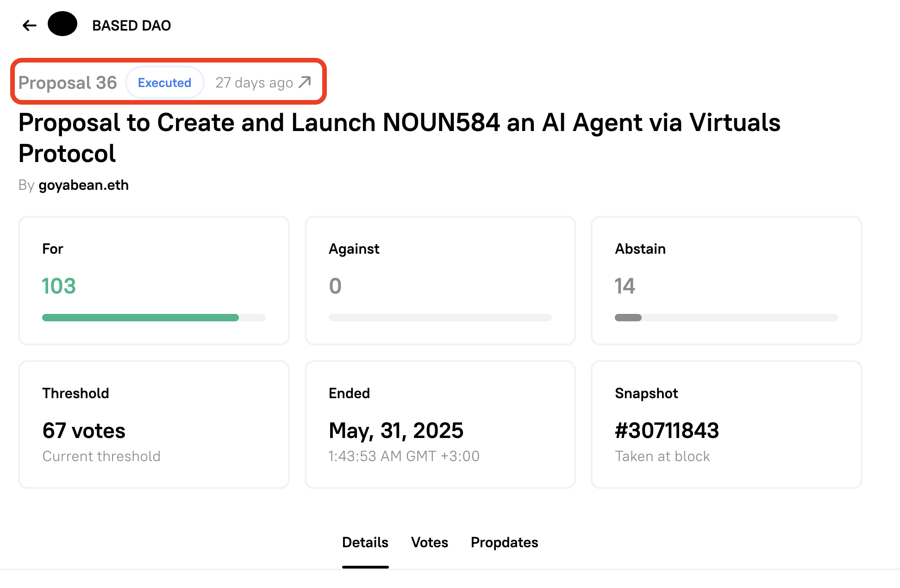Viewport: 900px width, 588px height.
Task: Click the Executed status badge
Action: pyautogui.click(x=164, y=82)
